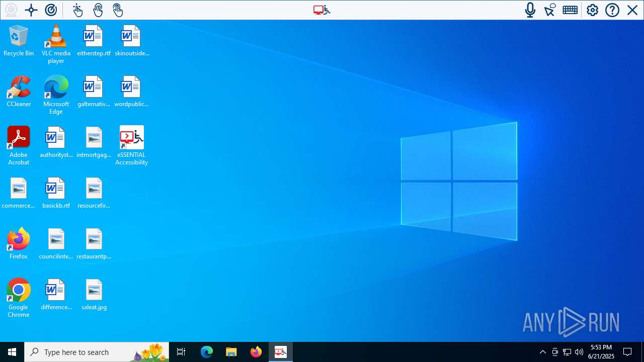Viewport: 644px width, 362px height.
Task: Select the galternativ document icon
Action: tap(94, 92)
